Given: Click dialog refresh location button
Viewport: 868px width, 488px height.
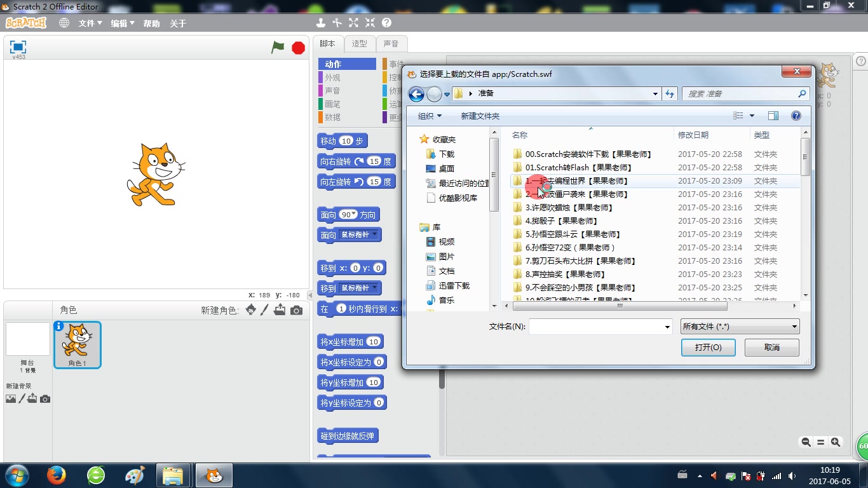Looking at the screenshot, I should pyautogui.click(x=669, y=93).
